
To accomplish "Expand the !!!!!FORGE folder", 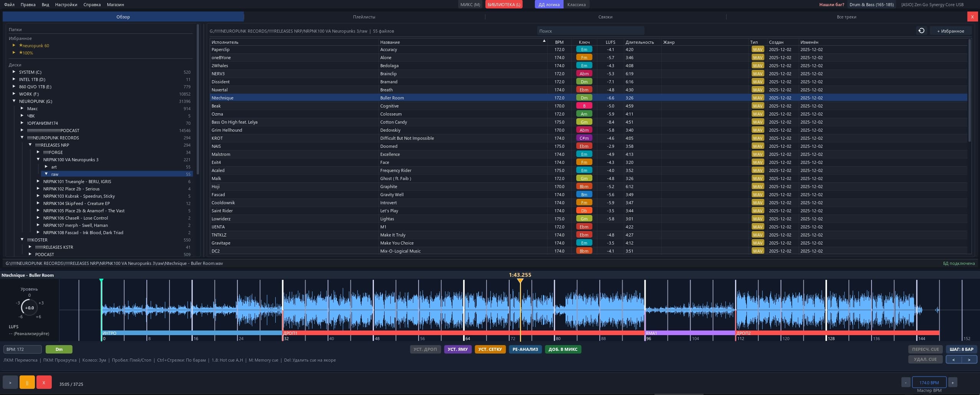I will click(38, 152).
